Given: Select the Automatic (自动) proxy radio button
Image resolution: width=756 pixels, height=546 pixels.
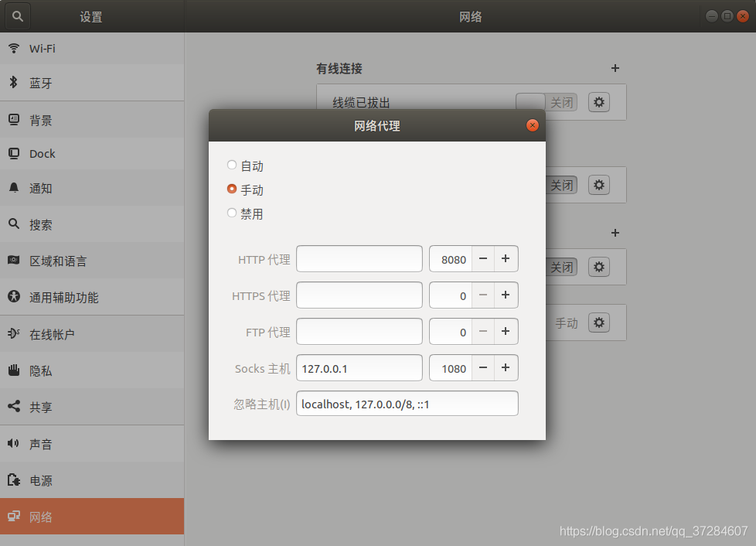Looking at the screenshot, I should point(232,165).
